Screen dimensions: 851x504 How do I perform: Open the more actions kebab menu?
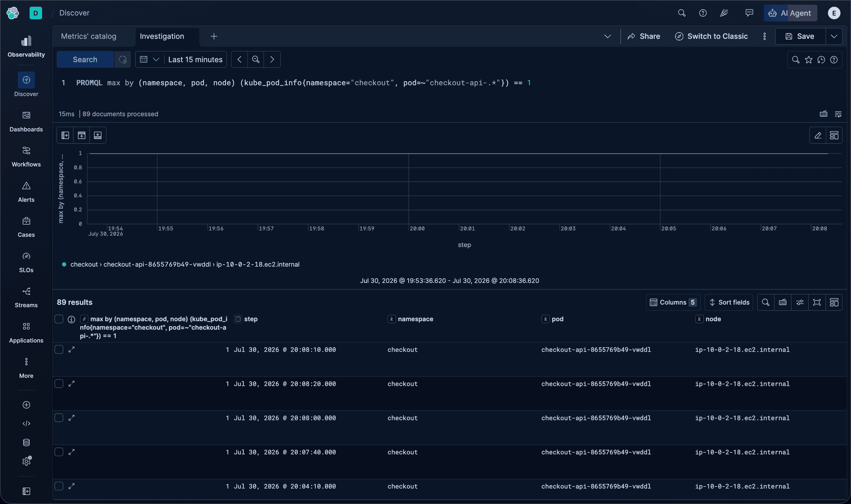764,36
